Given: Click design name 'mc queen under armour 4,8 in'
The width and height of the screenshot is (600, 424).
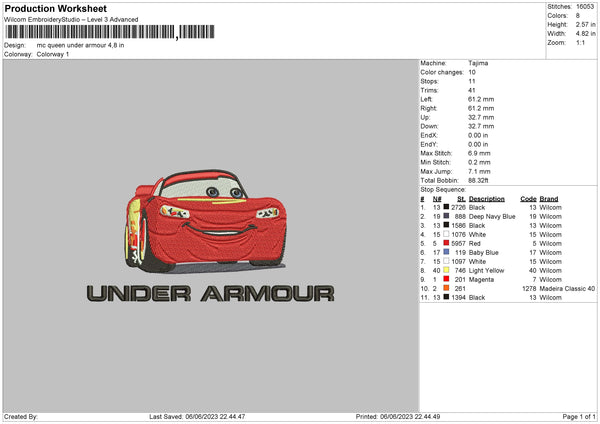Looking at the screenshot, I should pyautogui.click(x=80, y=45).
